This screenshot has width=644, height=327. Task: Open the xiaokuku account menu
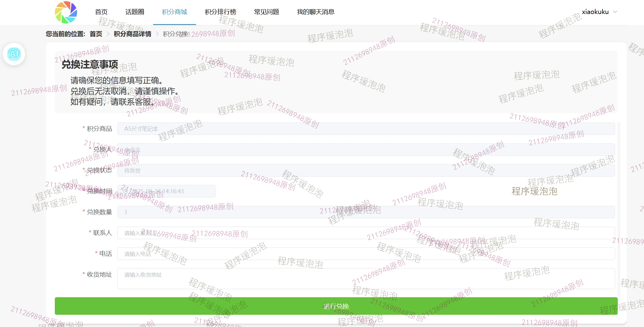595,12
